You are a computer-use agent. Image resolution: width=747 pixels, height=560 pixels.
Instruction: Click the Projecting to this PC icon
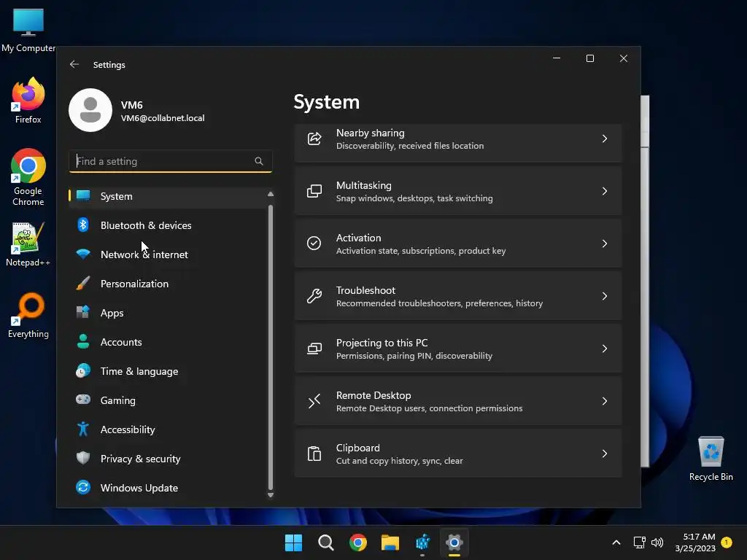click(314, 349)
